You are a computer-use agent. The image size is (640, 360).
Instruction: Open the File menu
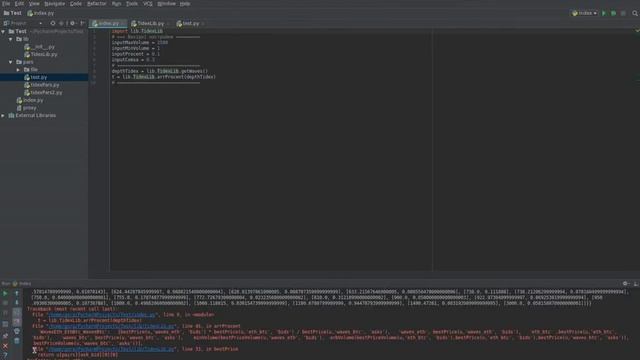6,4
